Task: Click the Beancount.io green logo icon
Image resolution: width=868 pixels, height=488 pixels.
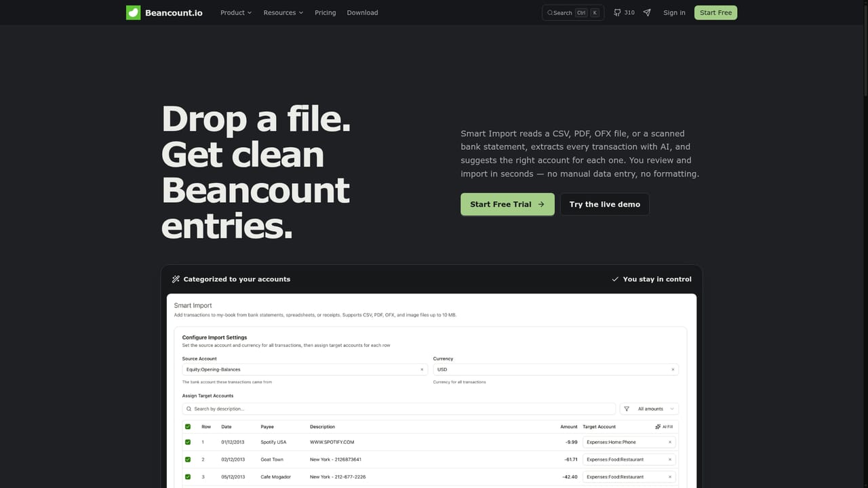Action: click(x=134, y=12)
